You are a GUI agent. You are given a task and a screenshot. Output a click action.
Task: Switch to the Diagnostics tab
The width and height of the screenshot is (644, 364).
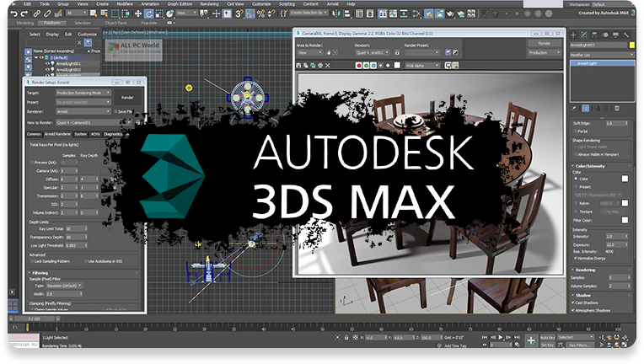(113, 134)
